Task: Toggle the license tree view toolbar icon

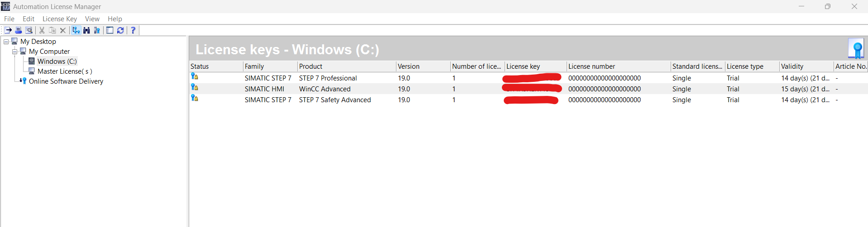Action: [76, 30]
